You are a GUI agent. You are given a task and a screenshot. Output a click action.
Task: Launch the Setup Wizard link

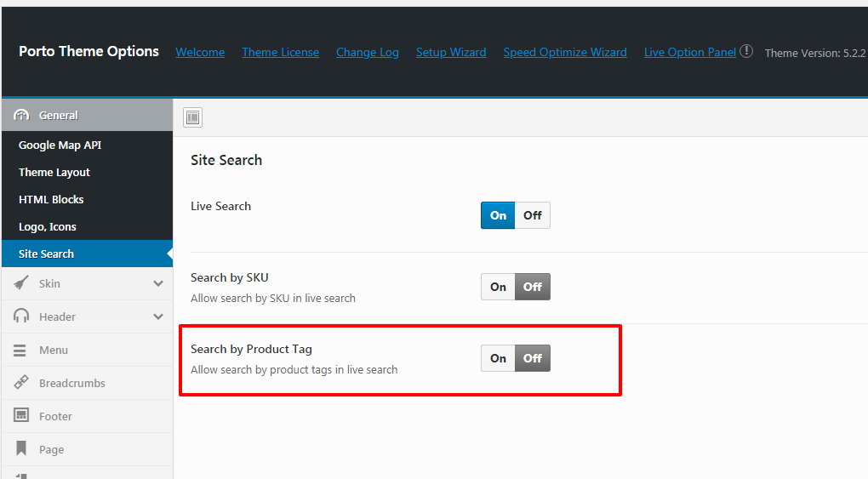[x=451, y=52]
